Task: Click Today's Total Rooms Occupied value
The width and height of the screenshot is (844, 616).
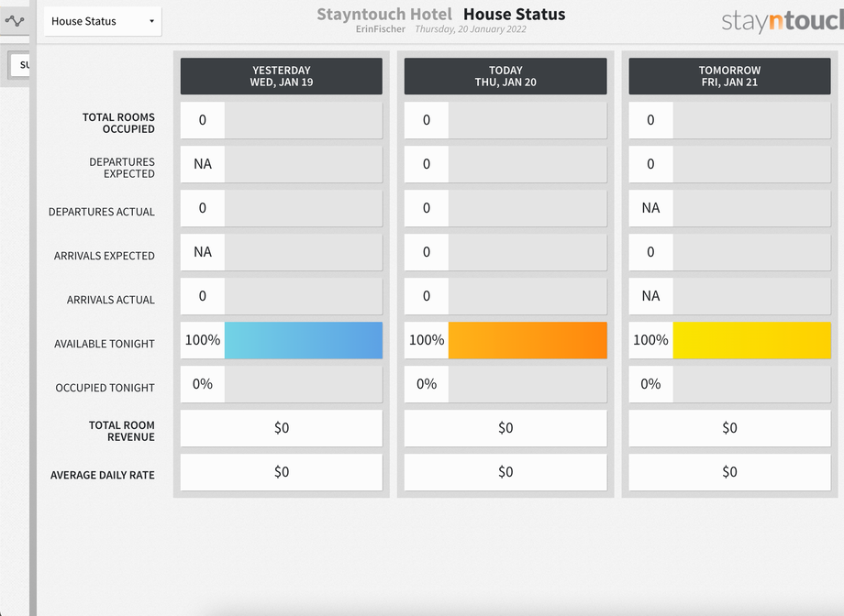Action: [x=427, y=120]
